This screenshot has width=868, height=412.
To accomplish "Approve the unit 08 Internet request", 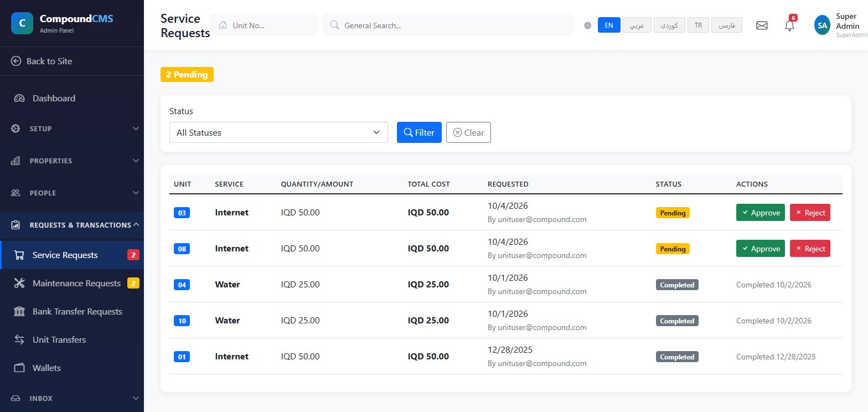I will (761, 249).
